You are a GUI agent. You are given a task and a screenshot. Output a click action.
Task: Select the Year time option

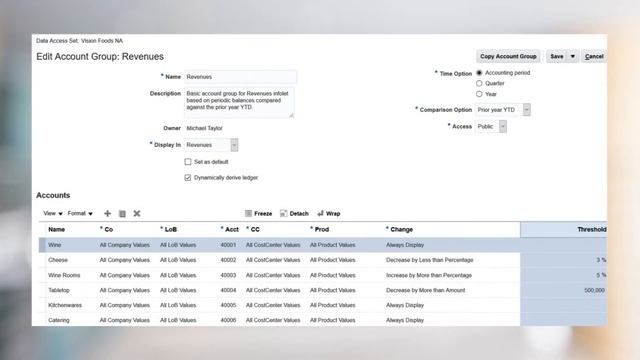click(x=479, y=94)
